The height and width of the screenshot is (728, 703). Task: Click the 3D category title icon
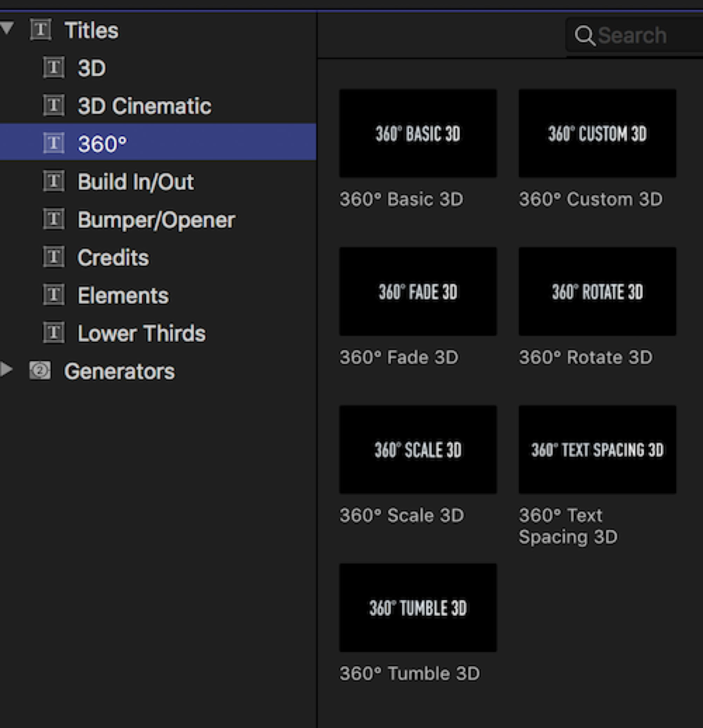click(54, 68)
